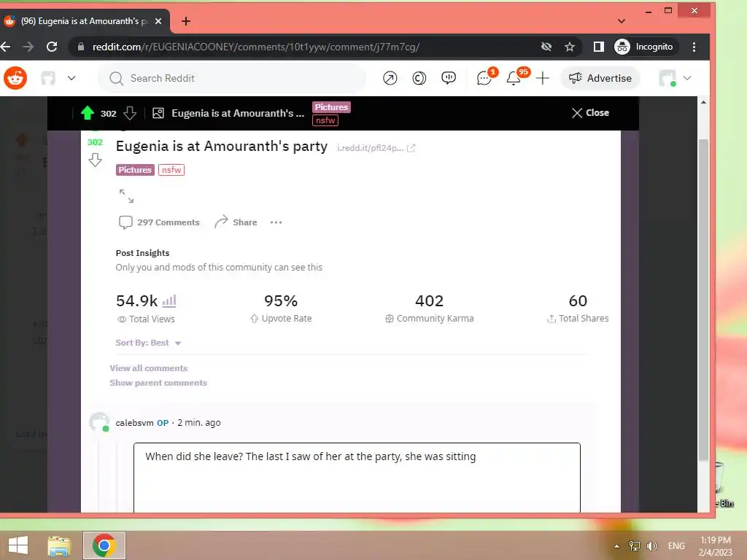Open the 297 Comments button
Image resolution: width=747 pixels, height=560 pixels.
coord(159,222)
